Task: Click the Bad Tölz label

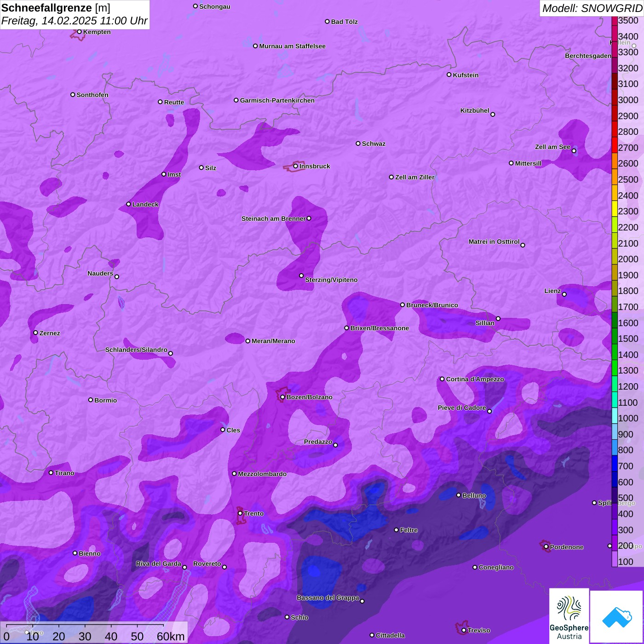Action: pyautogui.click(x=345, y=22)
